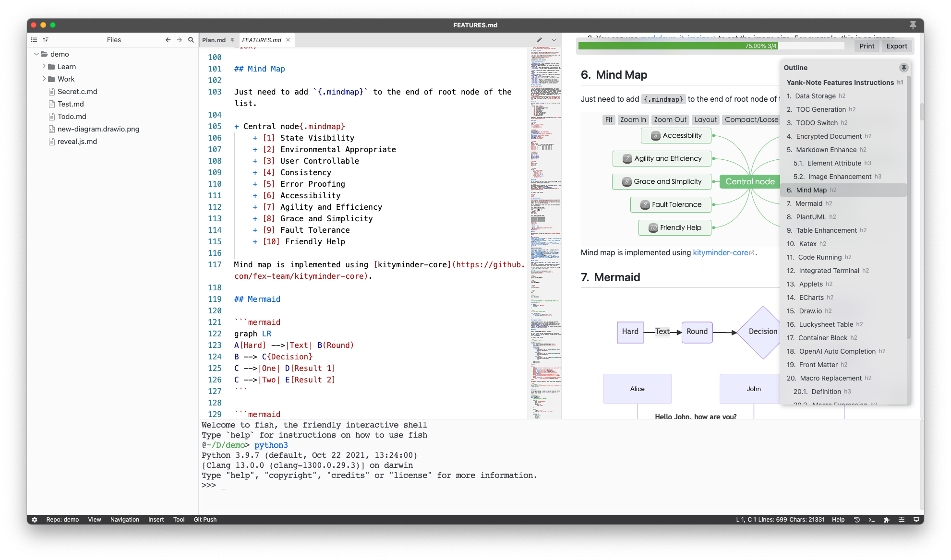951x560 pixels.
Task: Expand the Learn folder
Action: coord(44,66)
